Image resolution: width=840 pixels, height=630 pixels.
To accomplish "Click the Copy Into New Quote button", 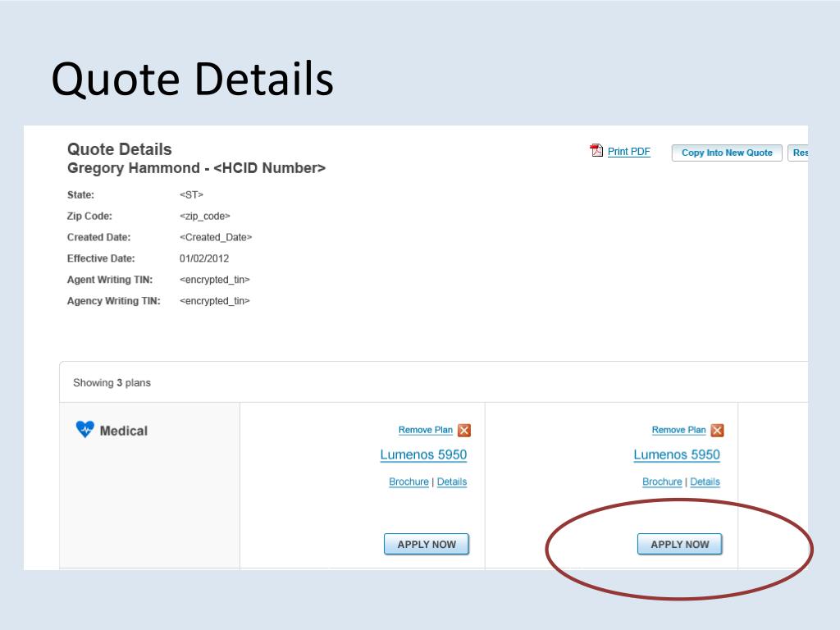I will tap(727, 153).
